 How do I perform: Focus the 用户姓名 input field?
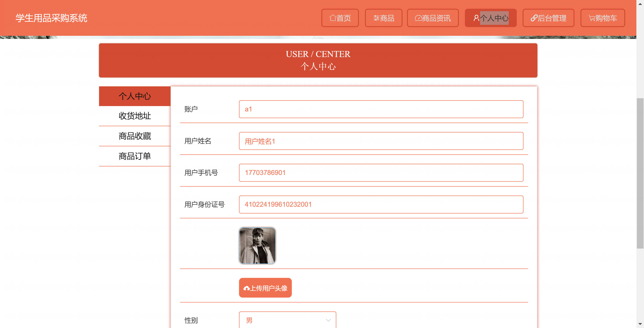click(x=381, y=141)
